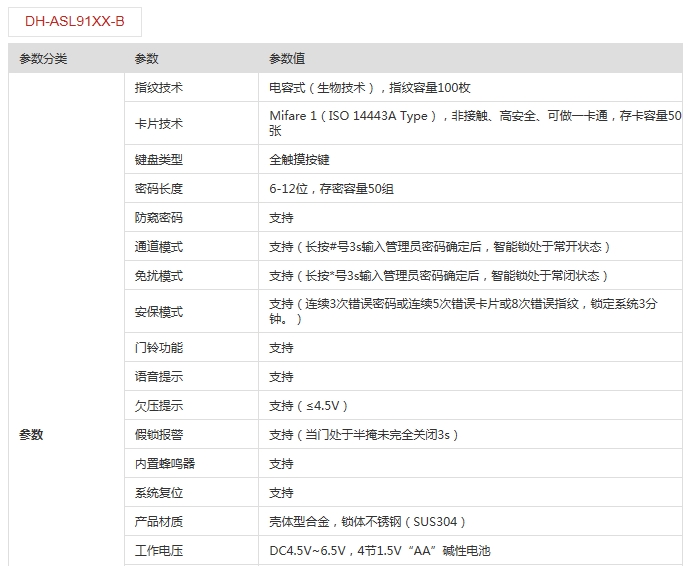The height and width of the screenshot is (566, 691).
Task: Select the 工作电压 parameter cell
Action: (x=192, y=551)
